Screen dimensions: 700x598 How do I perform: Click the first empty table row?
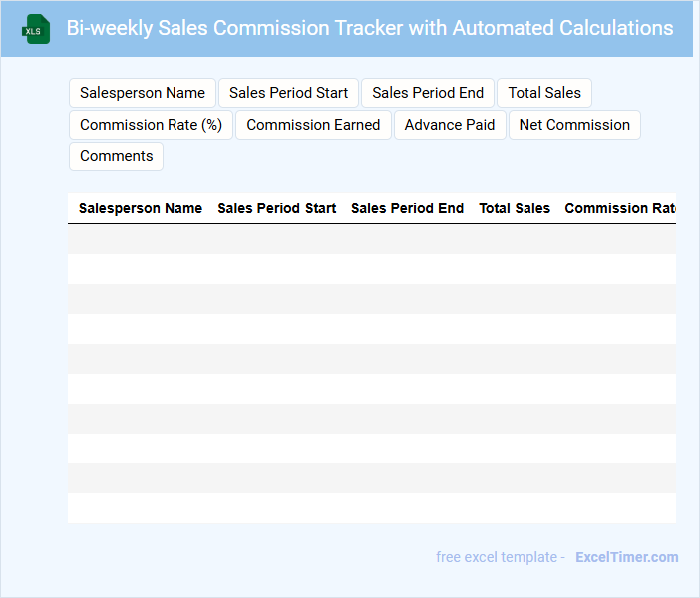click(x=372, y=239)
